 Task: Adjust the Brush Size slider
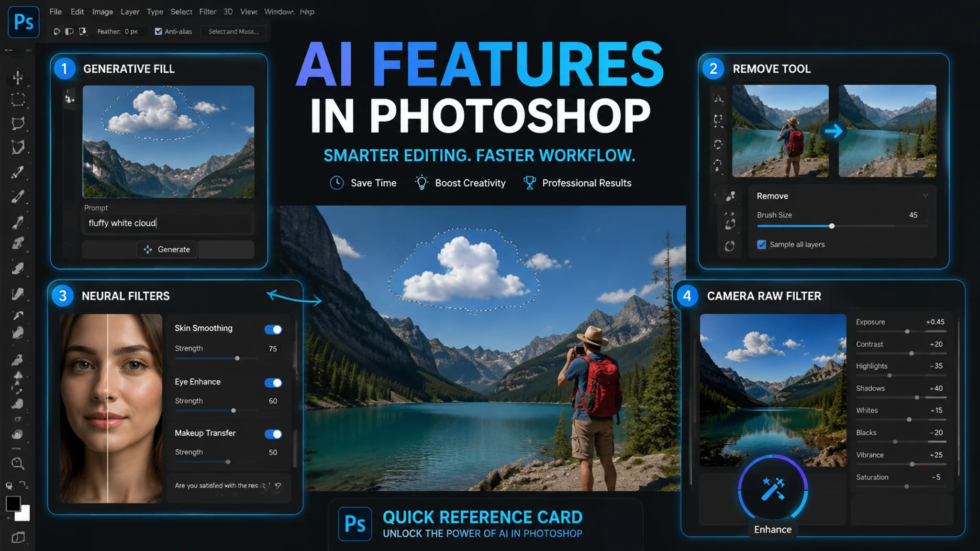pos(842,226)
